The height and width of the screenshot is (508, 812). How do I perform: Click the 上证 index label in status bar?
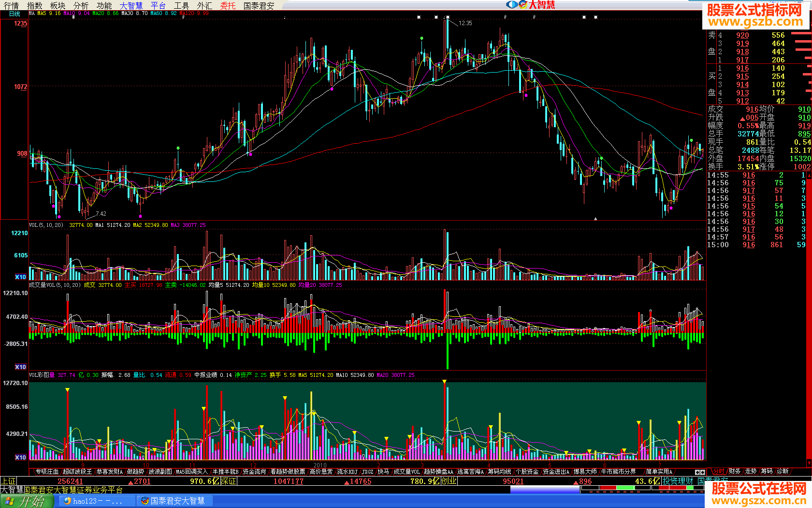(x=9, y=481)
